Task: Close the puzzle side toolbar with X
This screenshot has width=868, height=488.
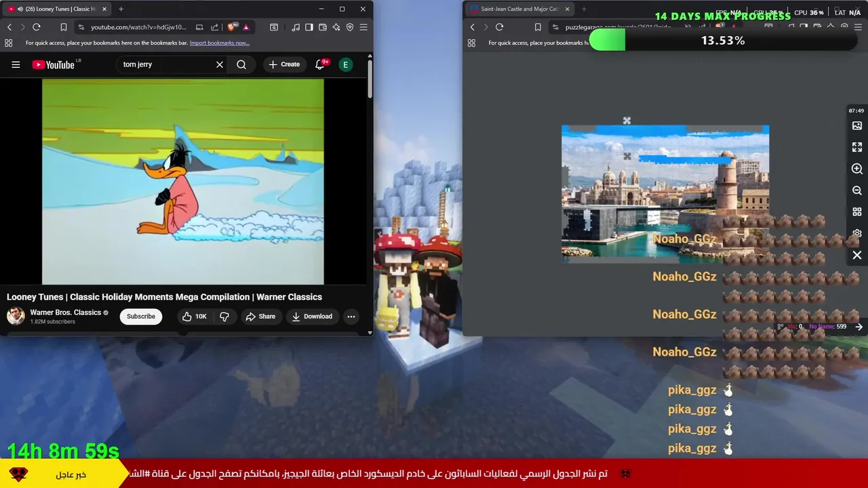Action: pos(857,256)
